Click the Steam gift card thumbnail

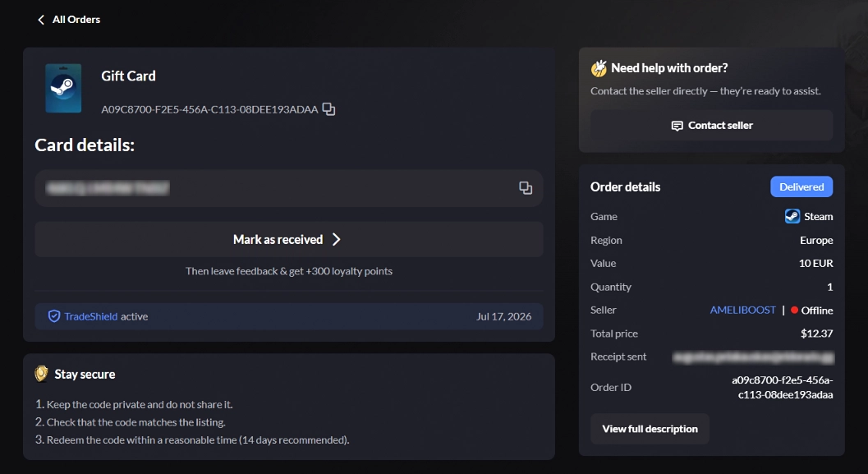pos(63,88)
